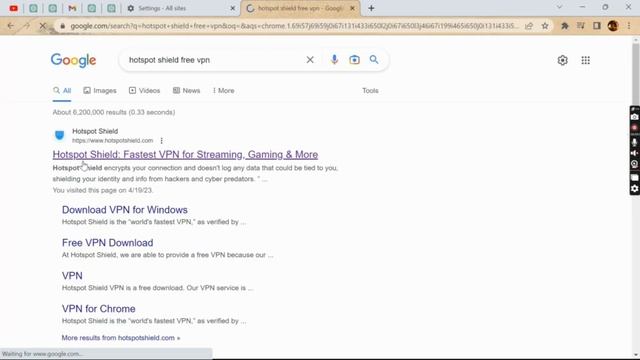Image resolution: width=640 pixels, height=360 pixels.
Task: Search by image with camera icon
Action: [354, 60]
